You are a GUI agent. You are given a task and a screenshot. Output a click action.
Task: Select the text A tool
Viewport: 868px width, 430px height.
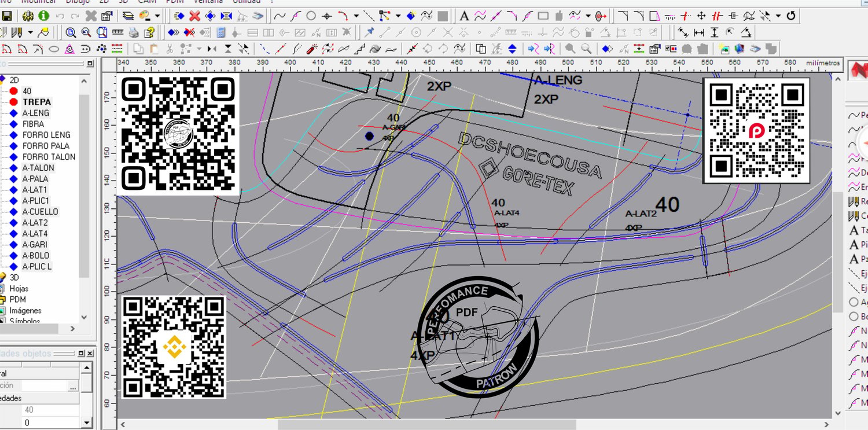[465, 16]
